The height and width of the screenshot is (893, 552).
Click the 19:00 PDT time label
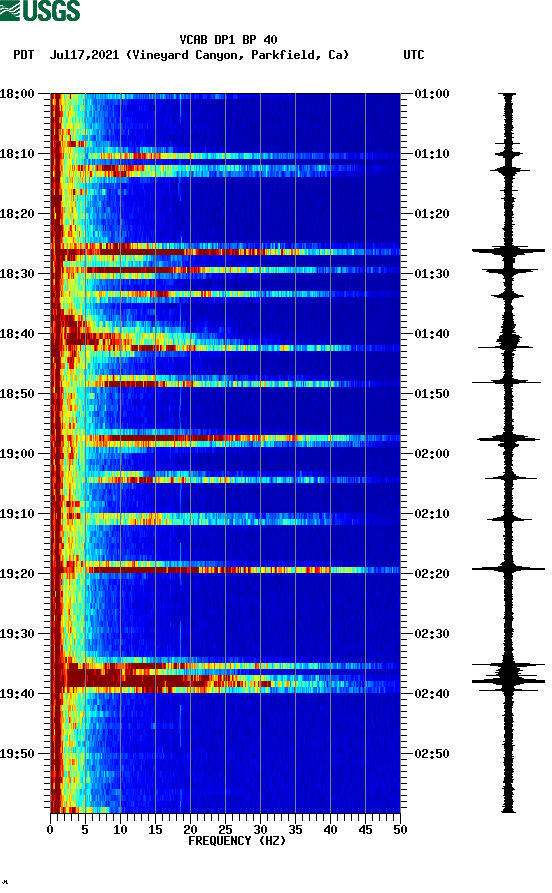click(x=17, y=454)
